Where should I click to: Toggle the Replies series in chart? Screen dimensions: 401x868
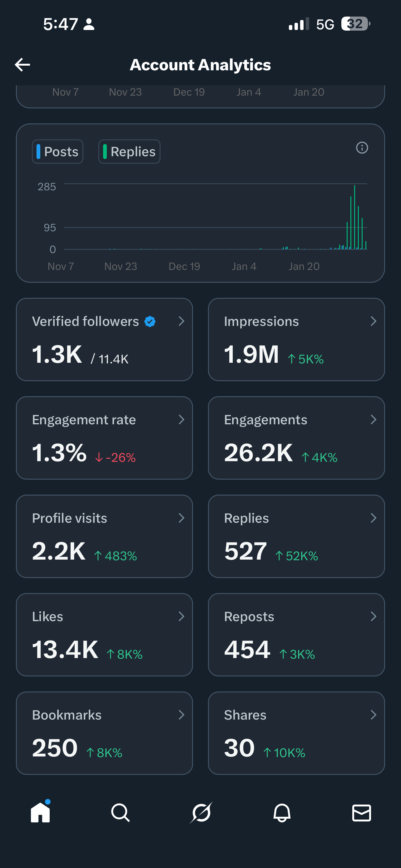[x=129, y=152]
